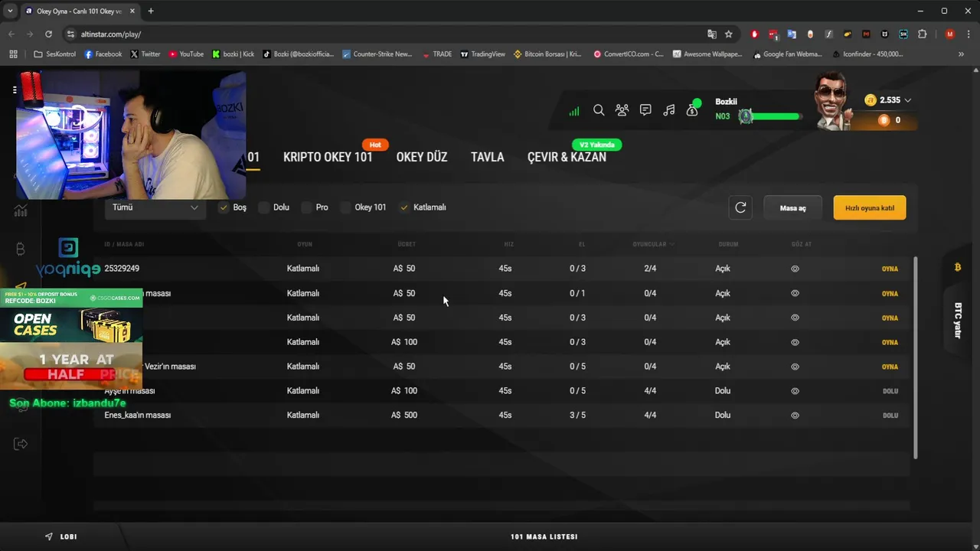Click the yellow bitcoin icon above BTC yatır

click(957, 267)
